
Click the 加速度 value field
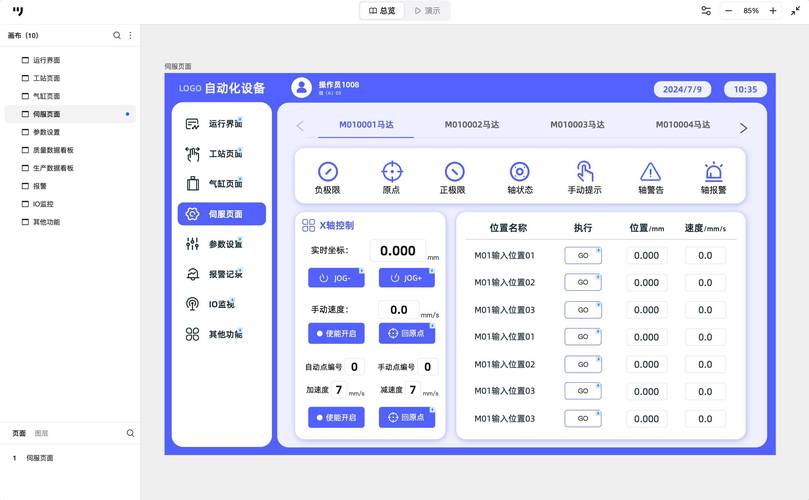pos(338,390)
